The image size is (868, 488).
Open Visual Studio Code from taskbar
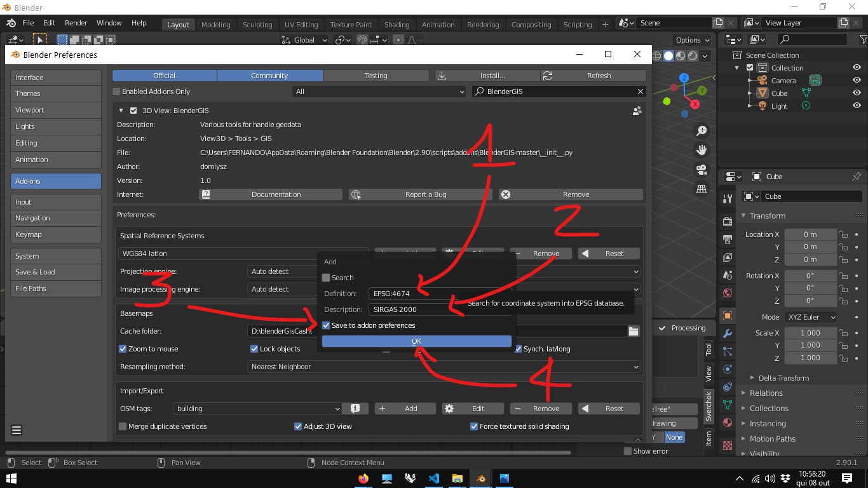tap(434, 478)
